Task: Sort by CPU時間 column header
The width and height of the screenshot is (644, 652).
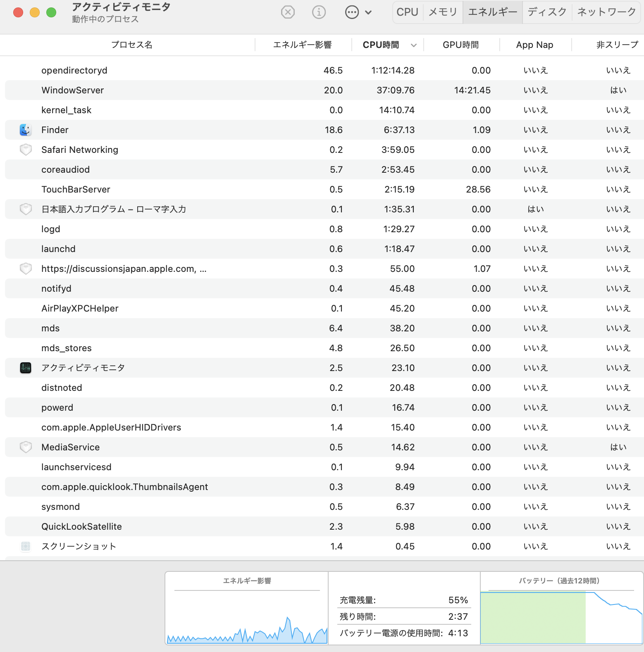Action: [381, 45]
